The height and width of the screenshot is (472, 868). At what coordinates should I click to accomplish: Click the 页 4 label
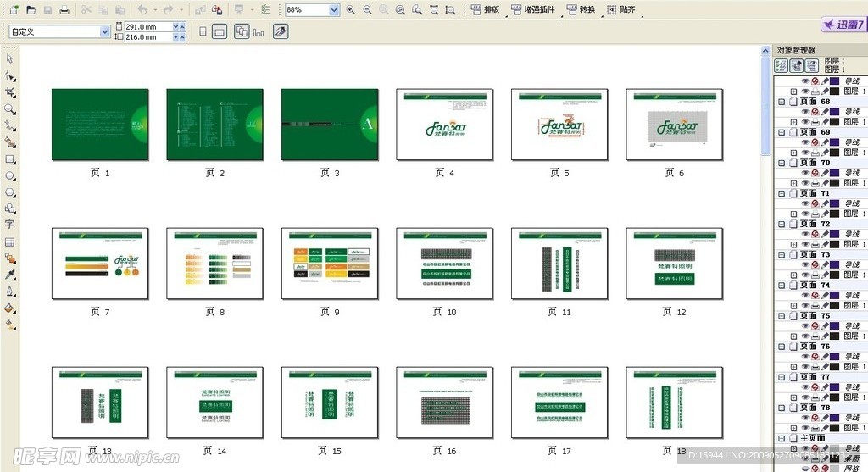point(444,173)
